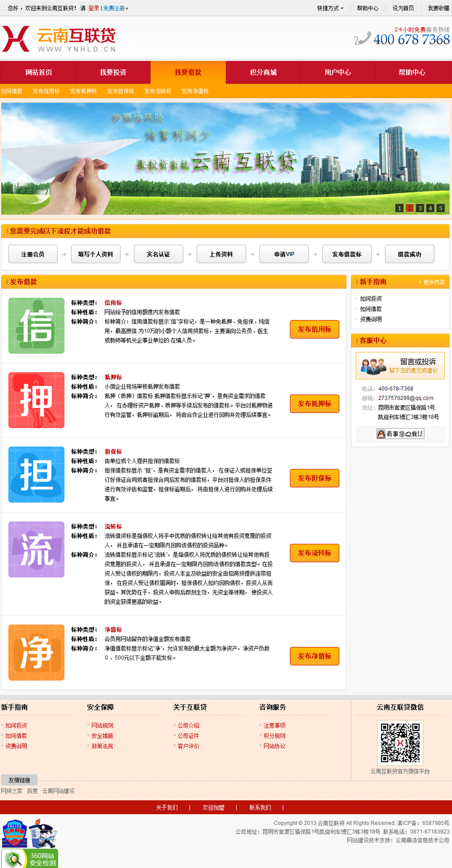452x868 pixels.
Task: Click the 云南互联贷 site logo
Action: tap(59, 39)
